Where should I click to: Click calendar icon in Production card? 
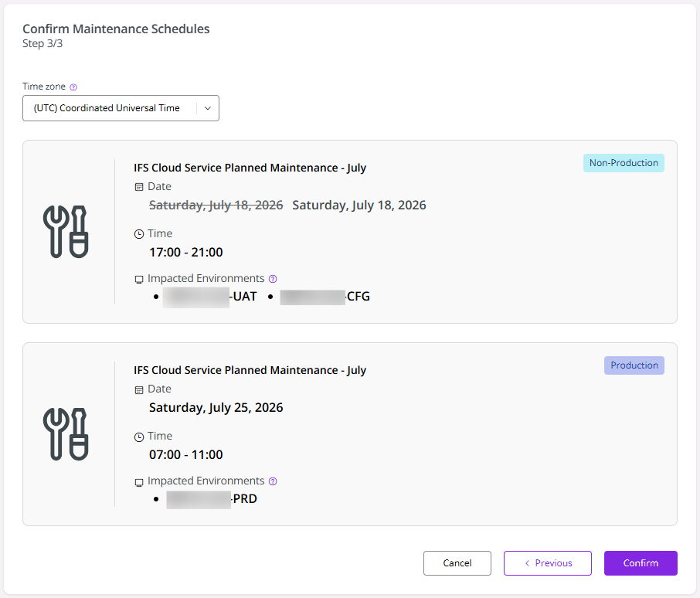[x=139, y=389]
